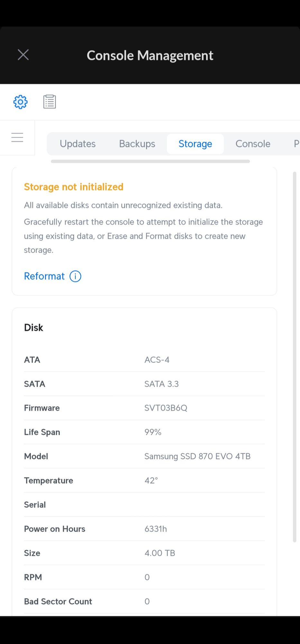Expand the hamburger navigation menu

pyautogui.click(x=17, y=137)
